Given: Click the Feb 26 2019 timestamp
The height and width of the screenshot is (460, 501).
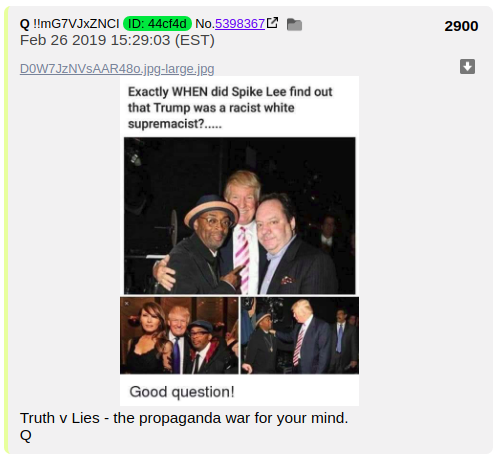Looking at the screenshot, I should 117,40.
